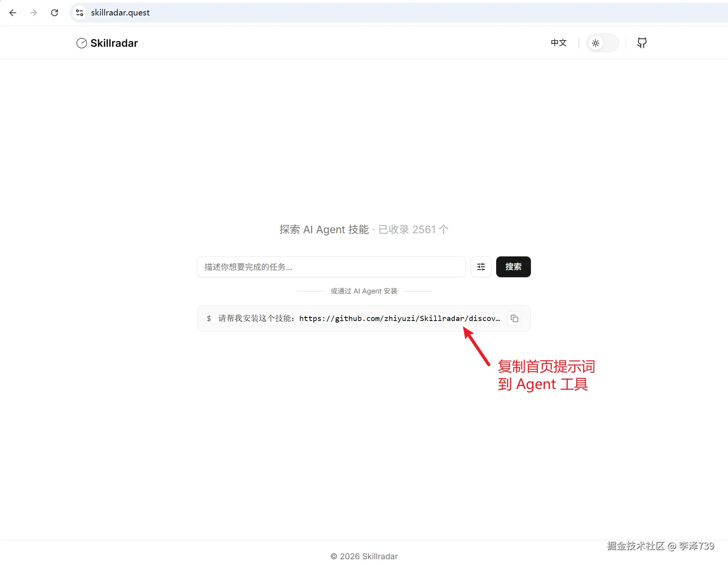Toggle the light/dark theme switch
This screenshot has width=728, height=565.
[x=602, y=43]
